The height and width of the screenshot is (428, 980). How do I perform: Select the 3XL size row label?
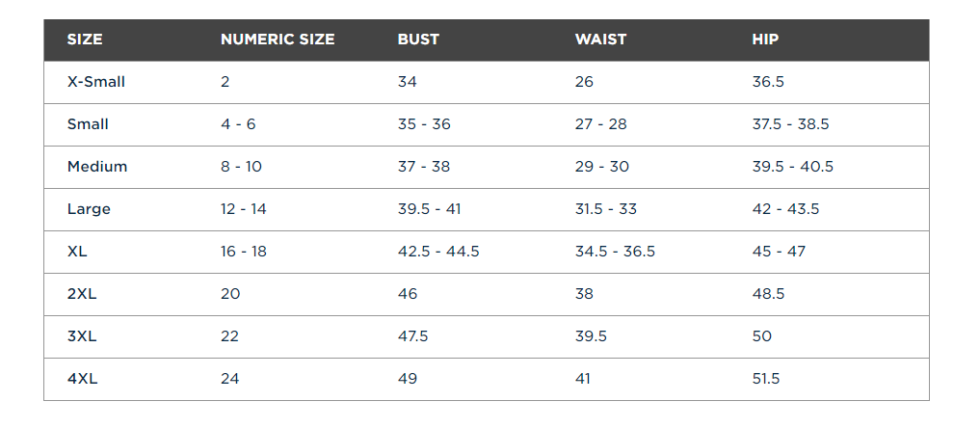[82, 336]
